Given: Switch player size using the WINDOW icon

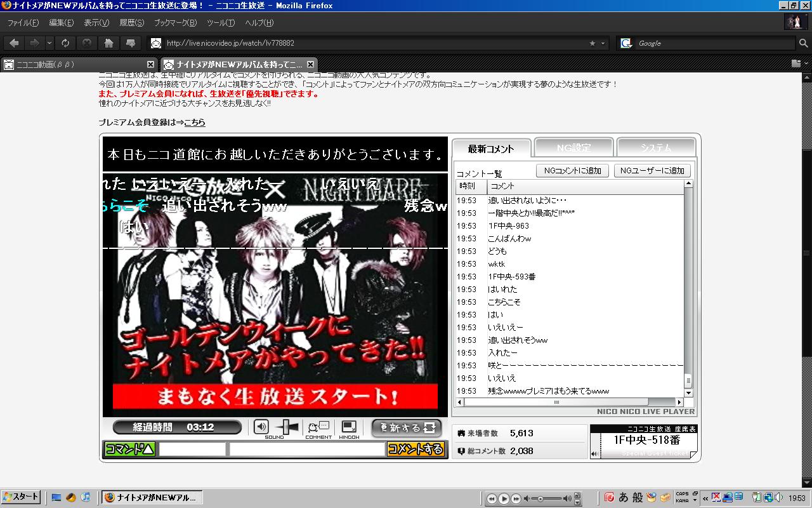Looking at the screenshot, I should click(x=349, y=427).
